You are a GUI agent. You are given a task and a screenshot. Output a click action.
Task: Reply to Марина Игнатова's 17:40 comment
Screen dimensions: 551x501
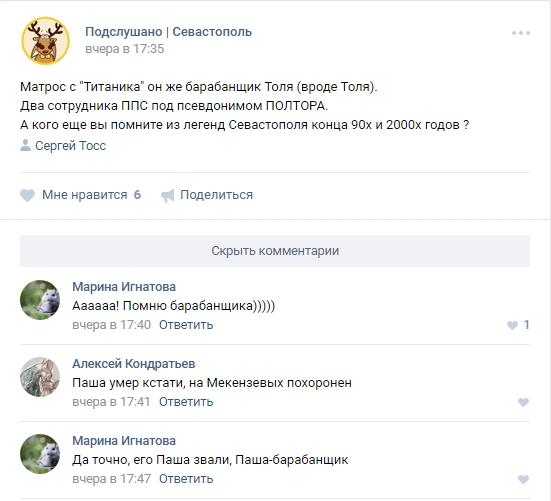(x=186, y=325)
